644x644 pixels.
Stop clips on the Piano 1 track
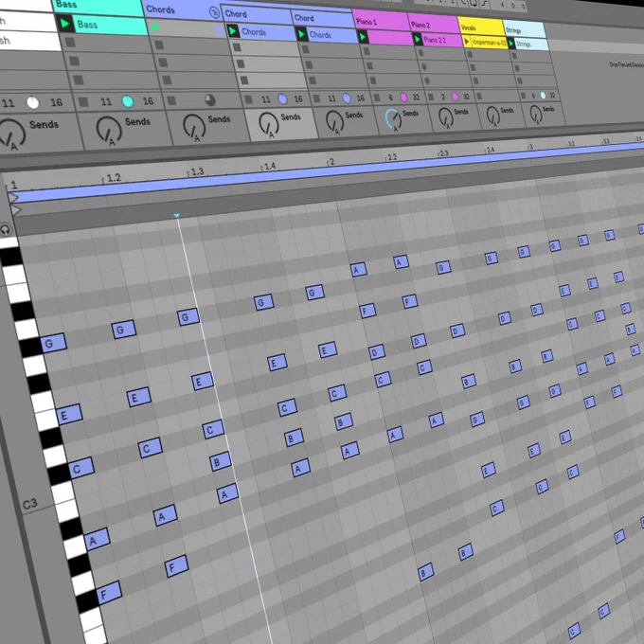pos(377,98)
